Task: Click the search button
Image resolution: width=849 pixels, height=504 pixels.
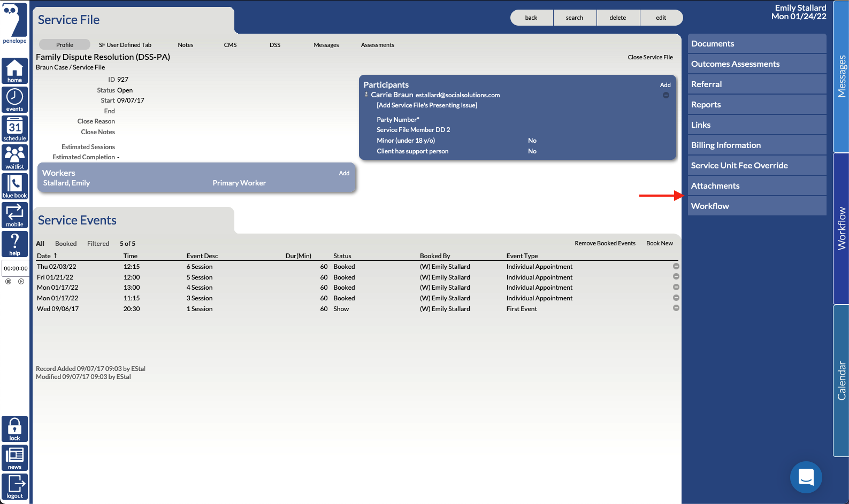Action: click(x=575, y=18)
